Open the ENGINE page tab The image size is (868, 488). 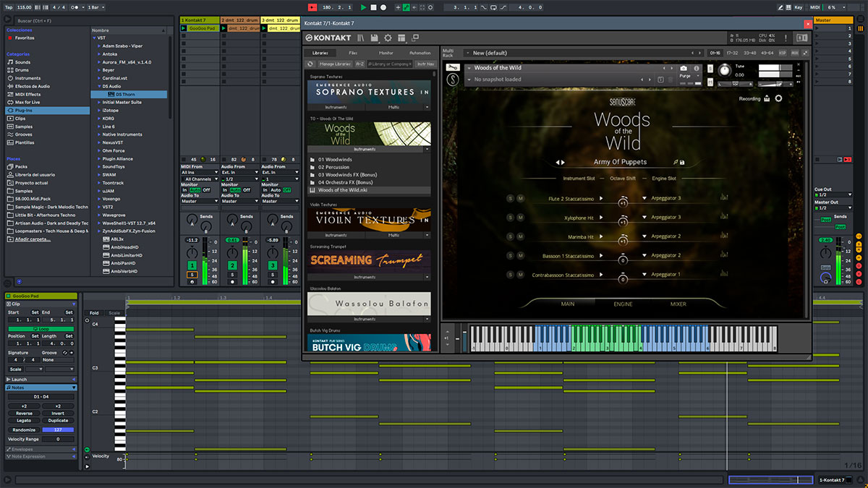pyautogui.click(x=623, y=304)
